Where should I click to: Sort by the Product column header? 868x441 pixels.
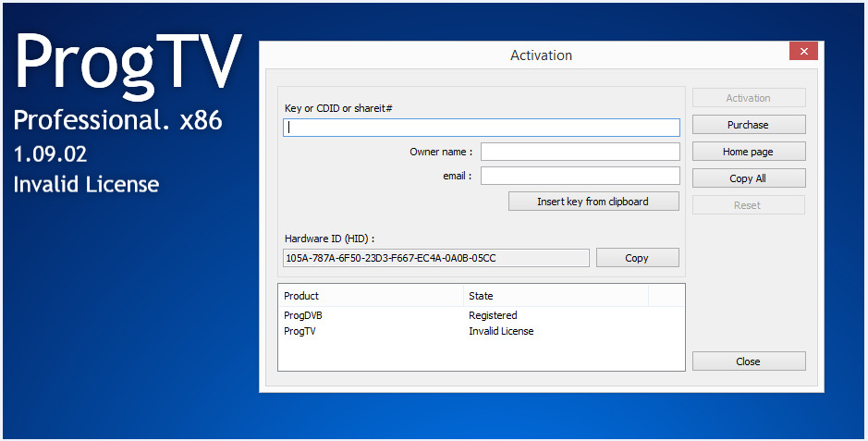click(x=371, y=296)
